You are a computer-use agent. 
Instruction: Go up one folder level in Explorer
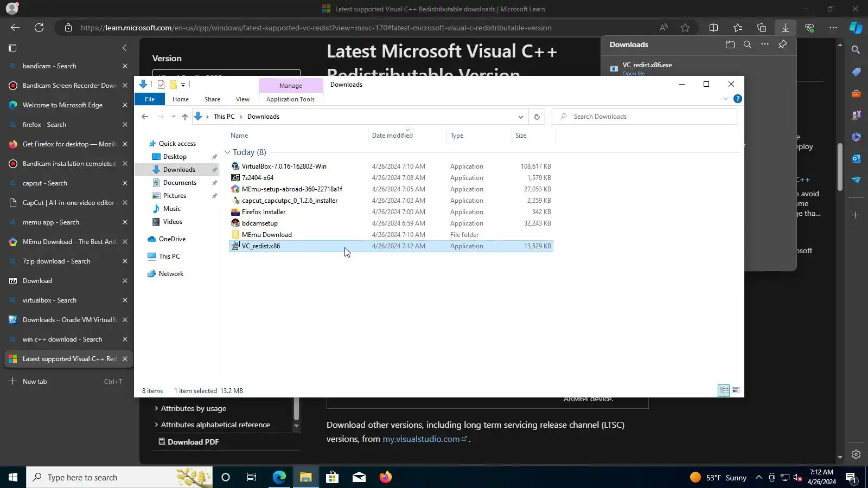click(x=185, y=117)
